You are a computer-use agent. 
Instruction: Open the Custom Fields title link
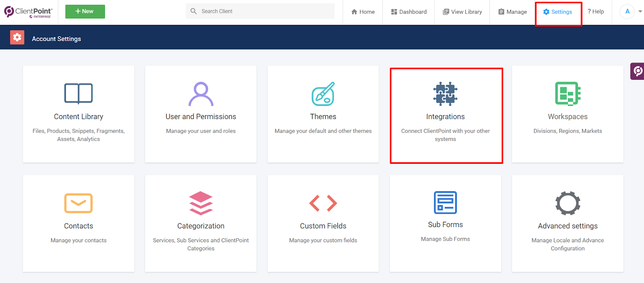tap(323, 226)
